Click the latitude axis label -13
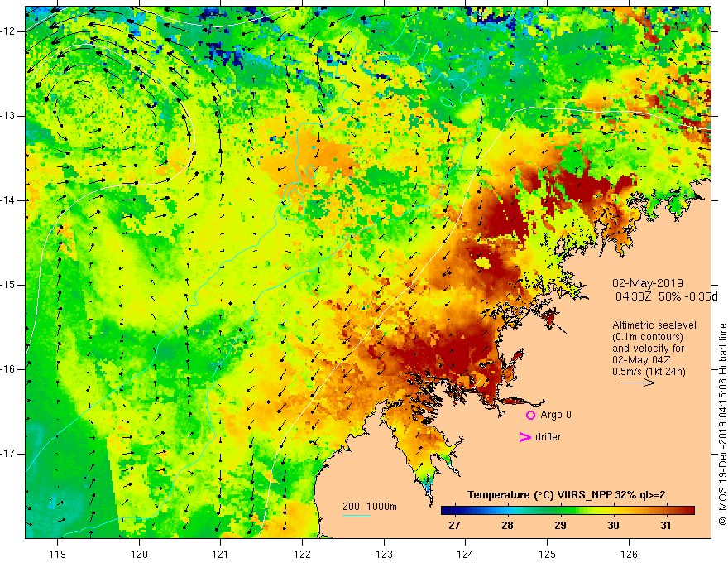 [8, 116]
